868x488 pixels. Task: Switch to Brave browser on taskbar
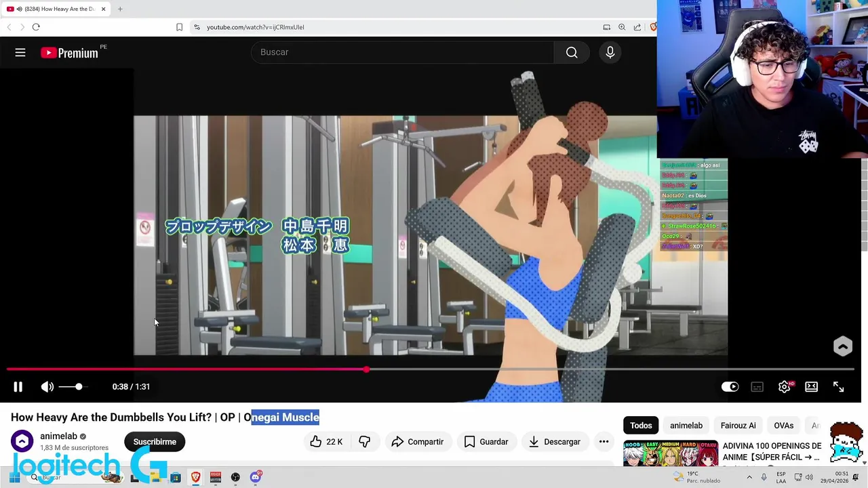coord(195,477)
